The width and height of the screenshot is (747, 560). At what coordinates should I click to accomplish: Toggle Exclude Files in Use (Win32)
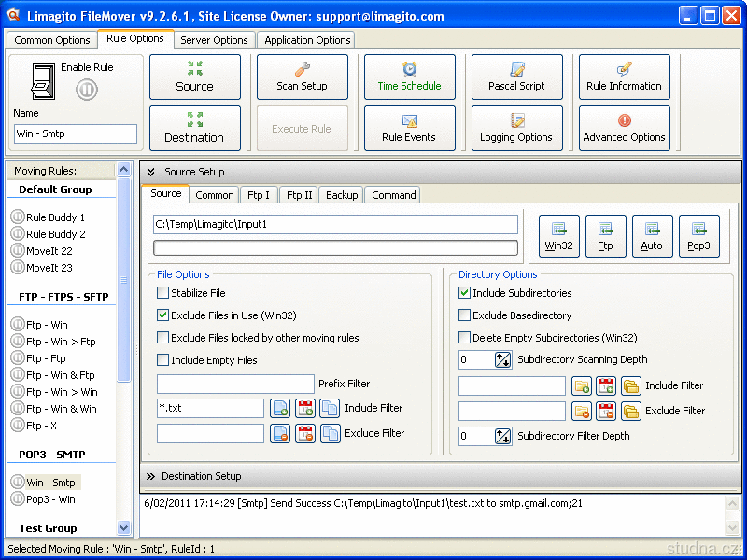tap(163, 315)
